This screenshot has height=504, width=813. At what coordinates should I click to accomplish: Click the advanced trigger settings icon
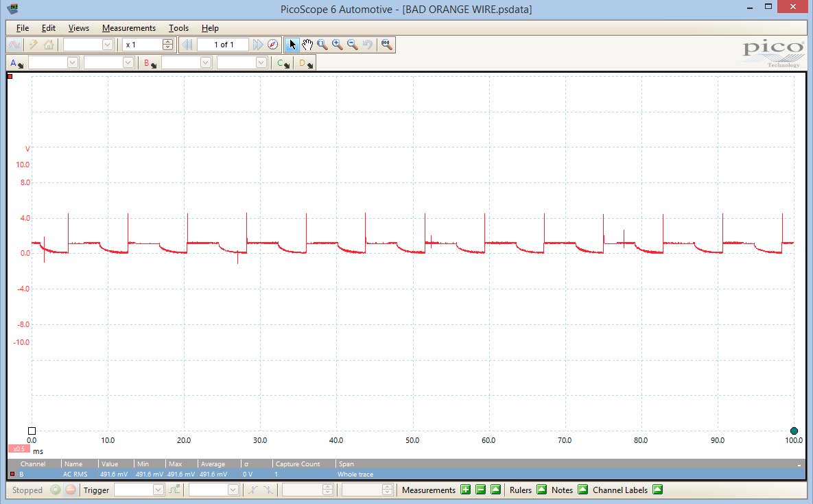[175, 490]
